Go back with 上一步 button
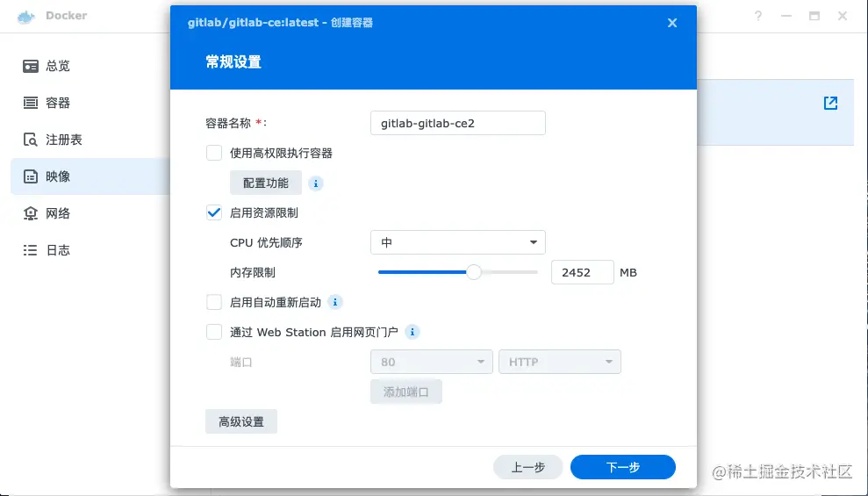 click(528, 467)
